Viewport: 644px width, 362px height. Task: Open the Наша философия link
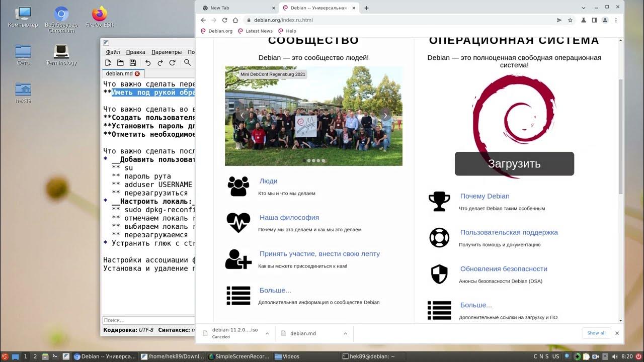(289, 218)
